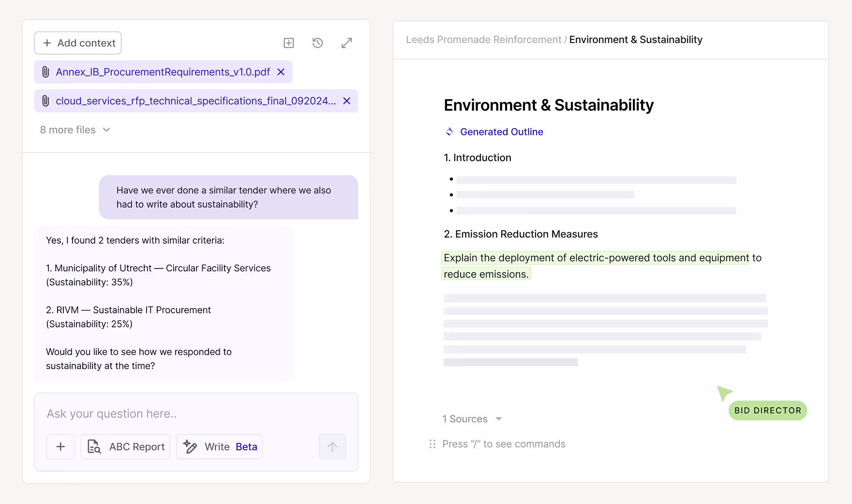Image resolution: width=852 pixels, height=504 pixels.
Task: Click the send arrow button
Action: 332,446
